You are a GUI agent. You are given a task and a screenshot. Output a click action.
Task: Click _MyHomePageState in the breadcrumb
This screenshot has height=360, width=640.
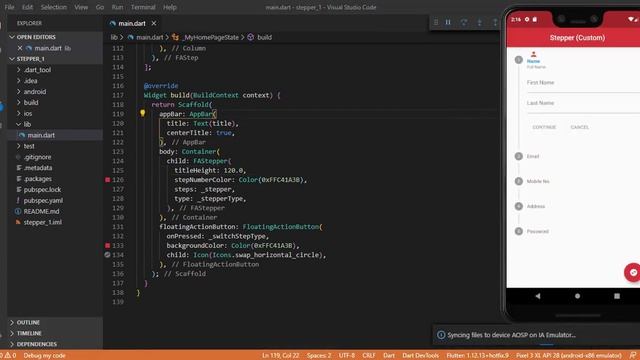pos(210,37)
